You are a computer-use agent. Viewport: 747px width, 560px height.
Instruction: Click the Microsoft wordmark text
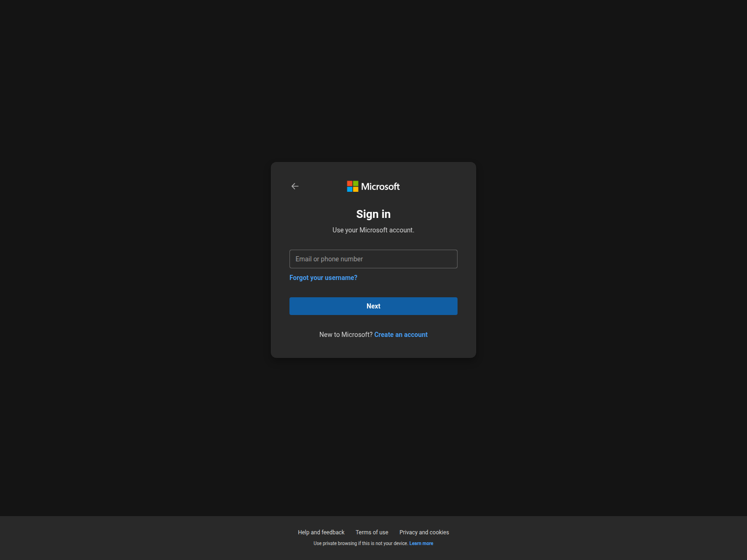[380, 187]
